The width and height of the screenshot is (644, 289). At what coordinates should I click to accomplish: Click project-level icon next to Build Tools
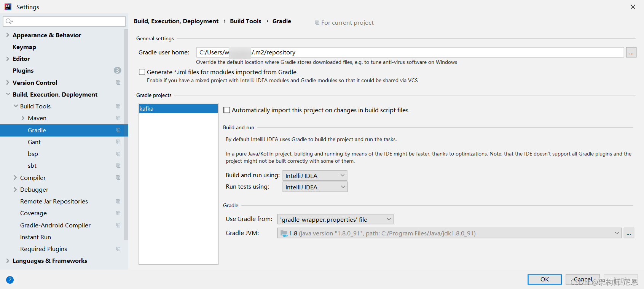pos(118,106)
